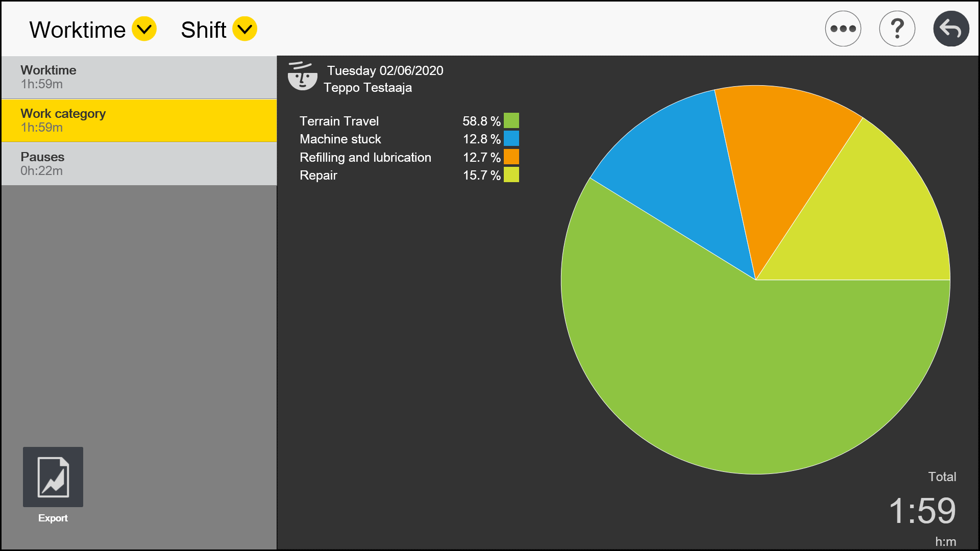Click the Total 1:59 time readout
This screenshot has height=551, width=980.
point(922,510)
